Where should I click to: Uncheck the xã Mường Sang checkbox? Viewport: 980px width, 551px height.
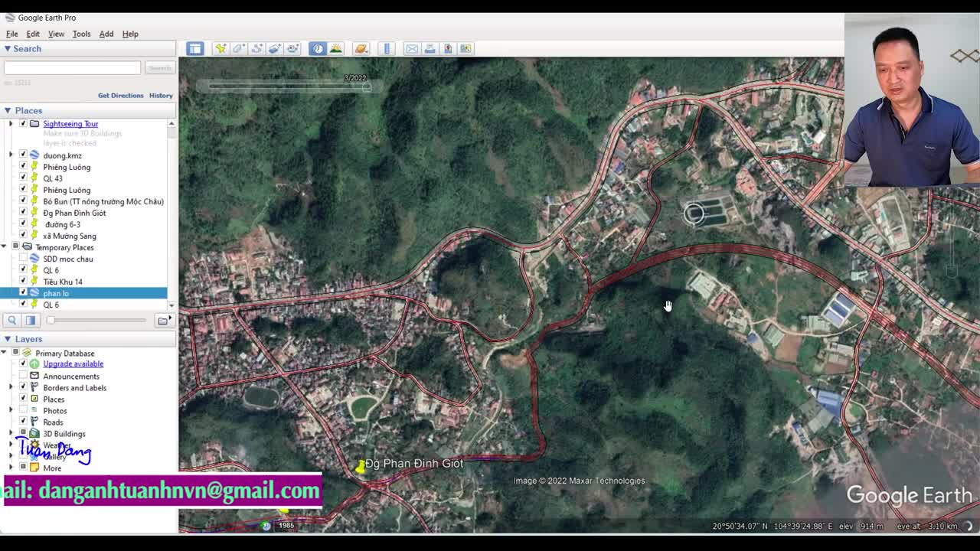(x=23, y=236)
